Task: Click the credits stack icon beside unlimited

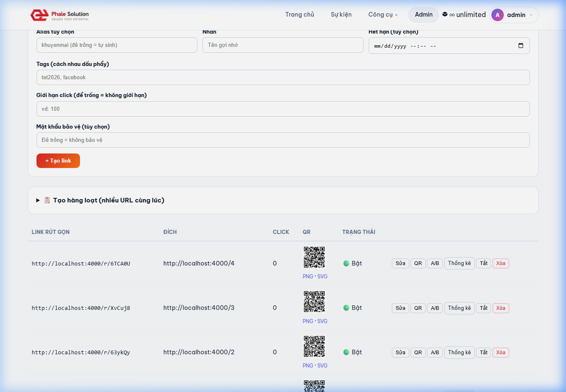Action: click(x=445, y=15)
